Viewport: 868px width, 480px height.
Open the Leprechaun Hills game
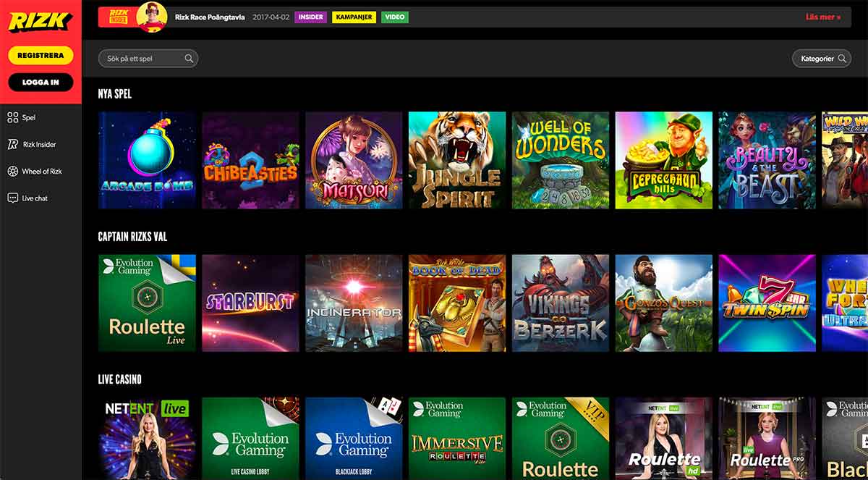664,160
